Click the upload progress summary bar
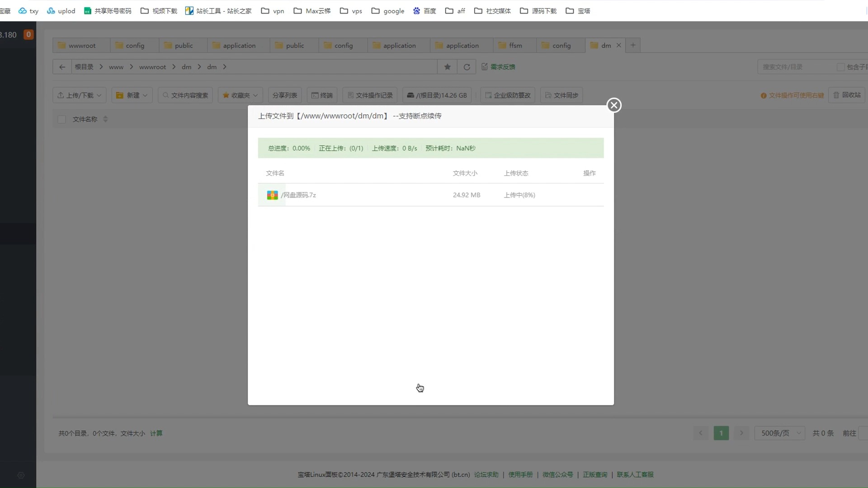Image resolution: width=868 pixels, height=488 pixels. pyautogui.click(x=431, y=148)
